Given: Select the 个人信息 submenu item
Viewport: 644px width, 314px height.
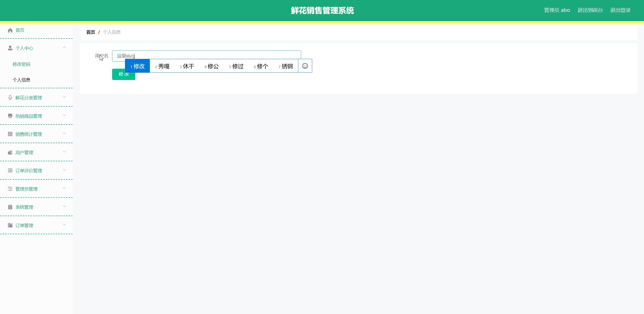Looking at the screenshot, I should point(21,80).
